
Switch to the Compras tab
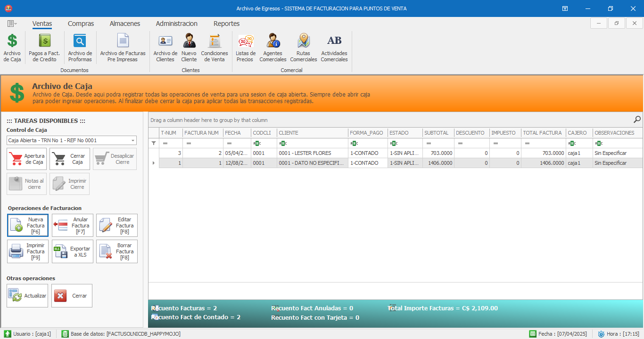pos(81,24)
